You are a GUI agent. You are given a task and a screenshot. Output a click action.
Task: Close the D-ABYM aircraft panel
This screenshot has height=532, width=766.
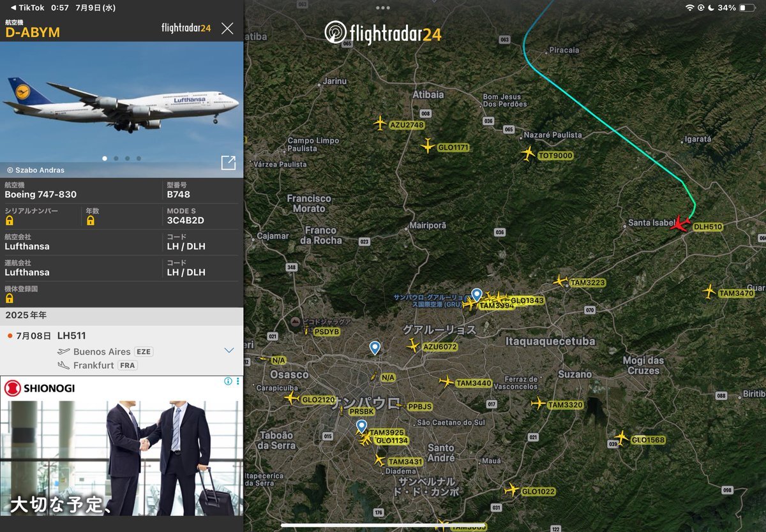(x=227, y=28)
